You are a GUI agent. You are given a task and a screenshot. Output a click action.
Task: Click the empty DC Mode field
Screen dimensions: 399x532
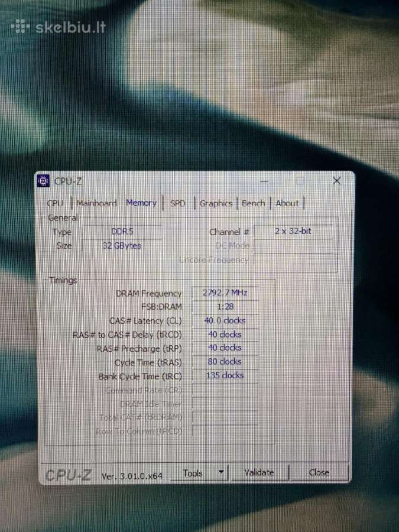[293, 246]
